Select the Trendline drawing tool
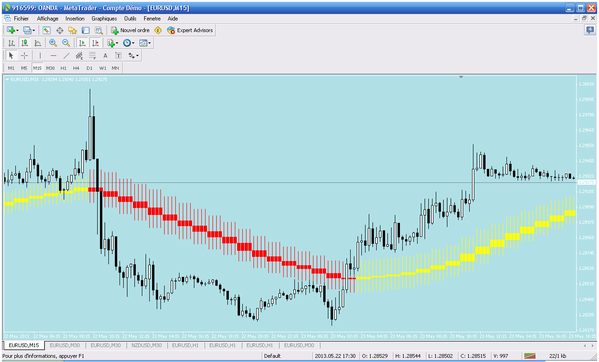Viewport: 599px width, 362px height. click(x=66, y=56)
